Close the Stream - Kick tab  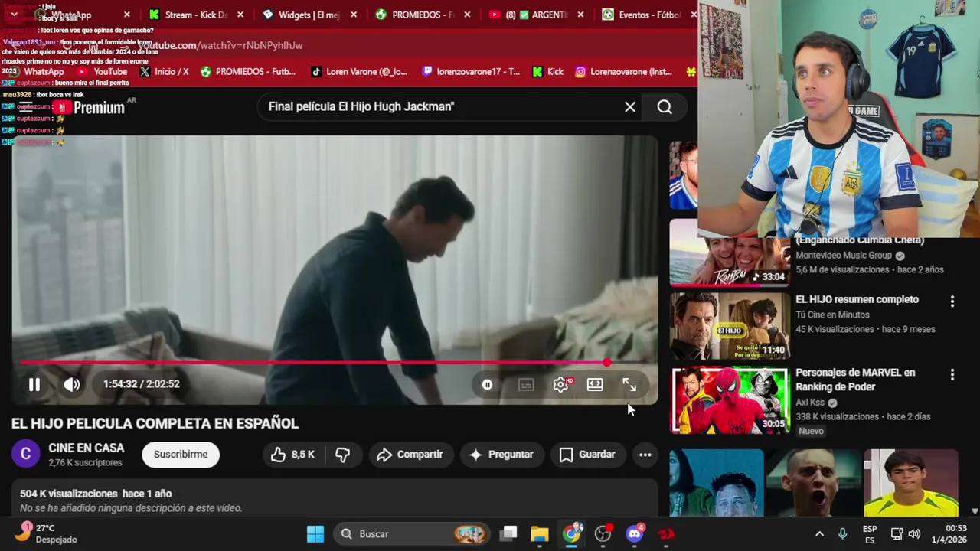[240, 15]
